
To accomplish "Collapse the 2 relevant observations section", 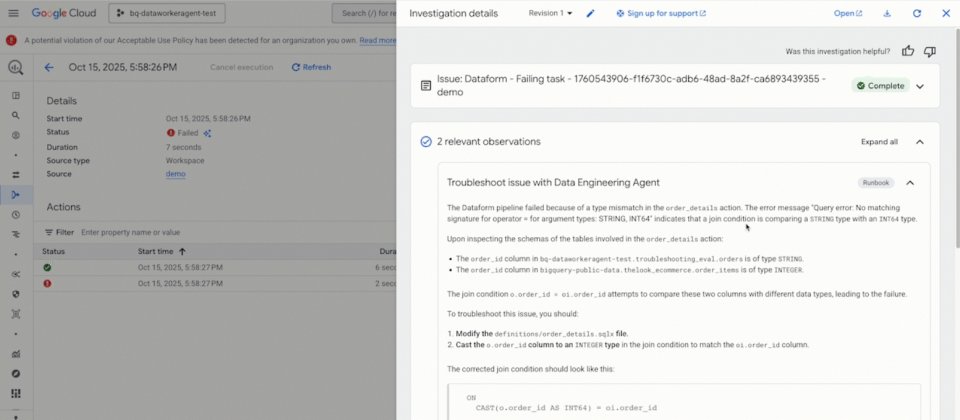I will [920, 142].
